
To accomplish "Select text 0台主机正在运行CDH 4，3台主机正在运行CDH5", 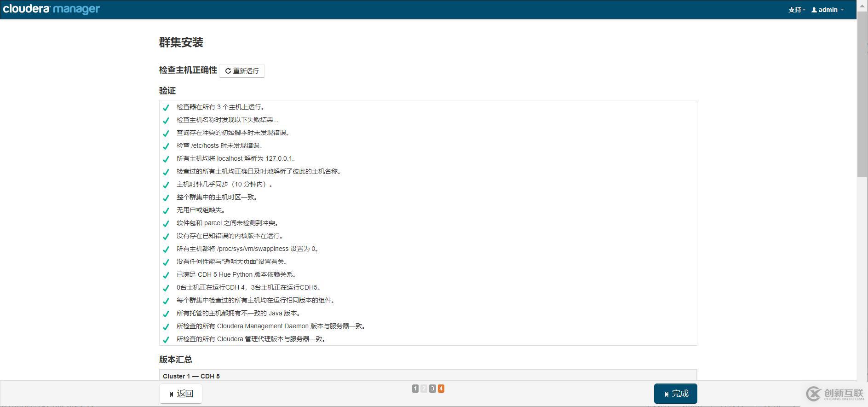I will 249,287.
